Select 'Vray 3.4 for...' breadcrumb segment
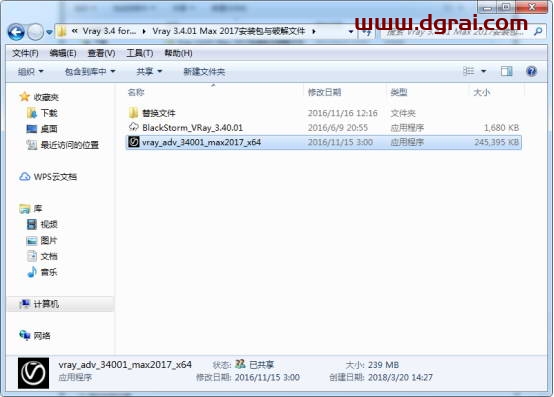 pos(109,31)
